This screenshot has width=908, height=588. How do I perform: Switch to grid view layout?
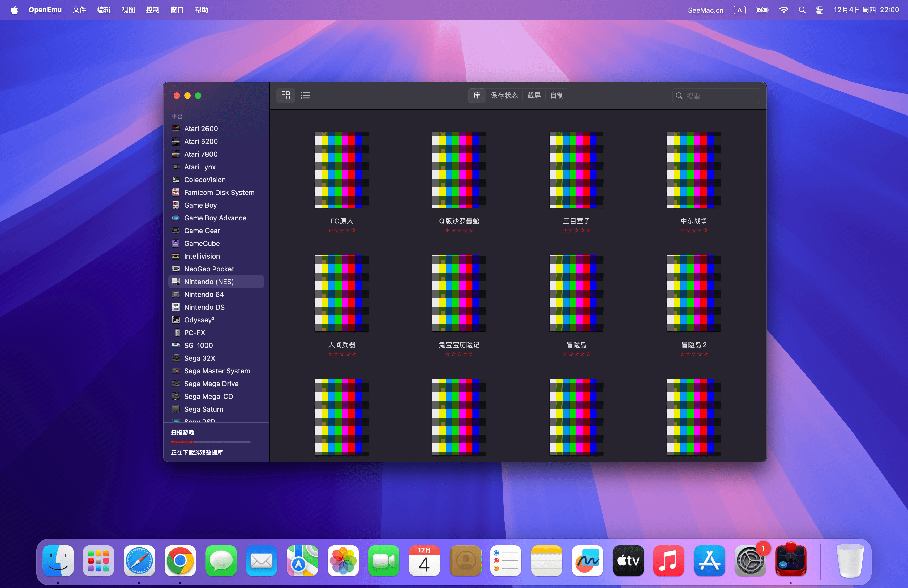point(285,95)
